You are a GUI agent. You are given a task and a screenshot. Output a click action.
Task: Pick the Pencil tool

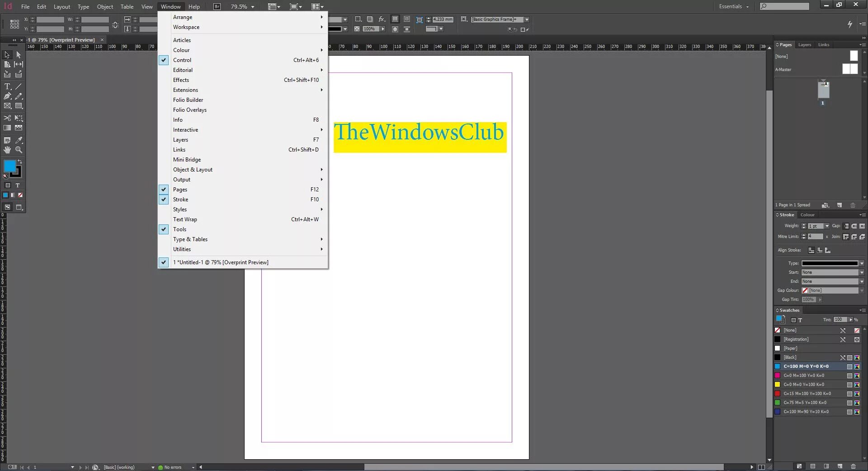click(x=19, y=96)
